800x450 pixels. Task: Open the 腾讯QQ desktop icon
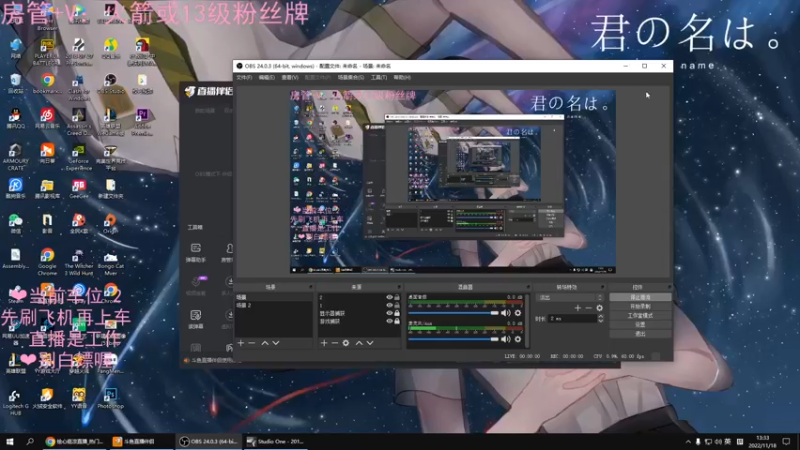click(x=15, y=118)
